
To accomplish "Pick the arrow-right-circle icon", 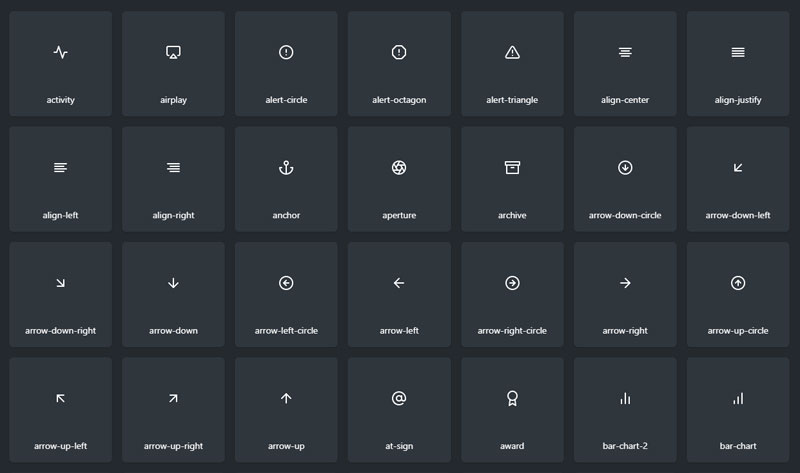I will point(512,283).
